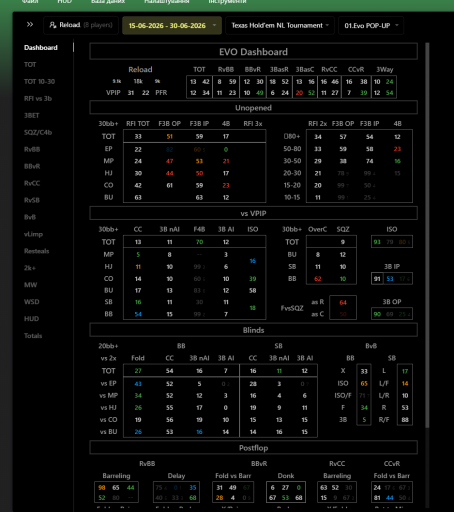Click the 3B IP box value 91
Image resolution: width=454 pixels, height=512 pixels.
tap(377, 279)
